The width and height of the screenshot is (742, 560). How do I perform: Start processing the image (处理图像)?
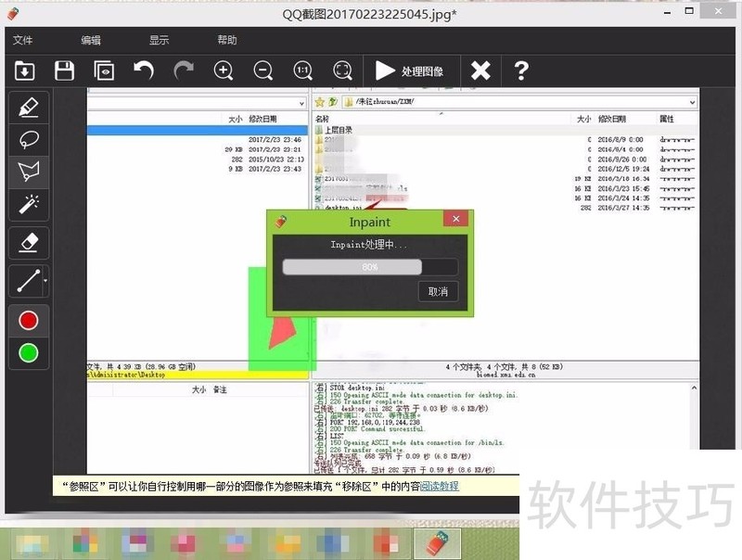[x=410, y=71]
